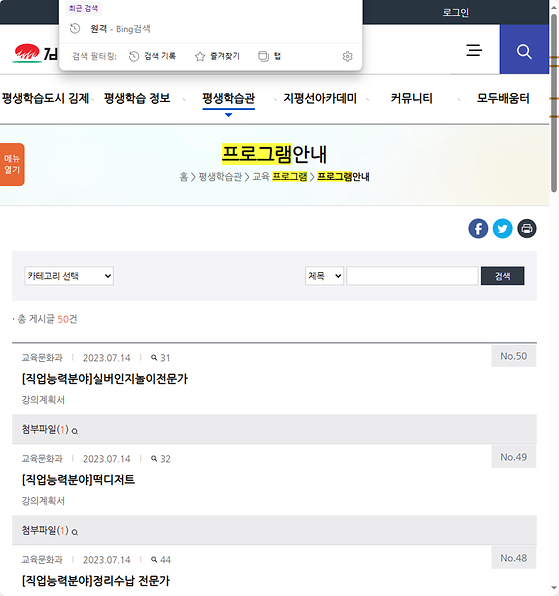Open the hamburger full menu icon
The width and height of the screenshot is (559, 596).
tap(474, 50)
